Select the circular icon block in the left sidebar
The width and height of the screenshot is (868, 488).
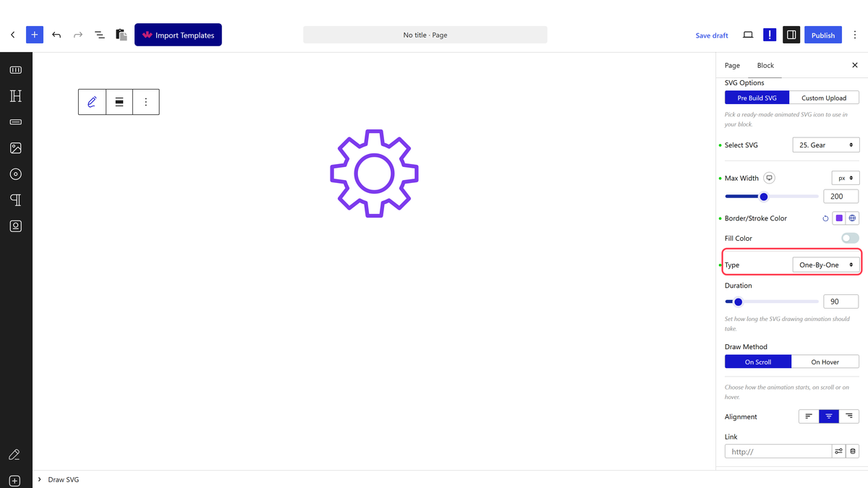tap(16, 174)
